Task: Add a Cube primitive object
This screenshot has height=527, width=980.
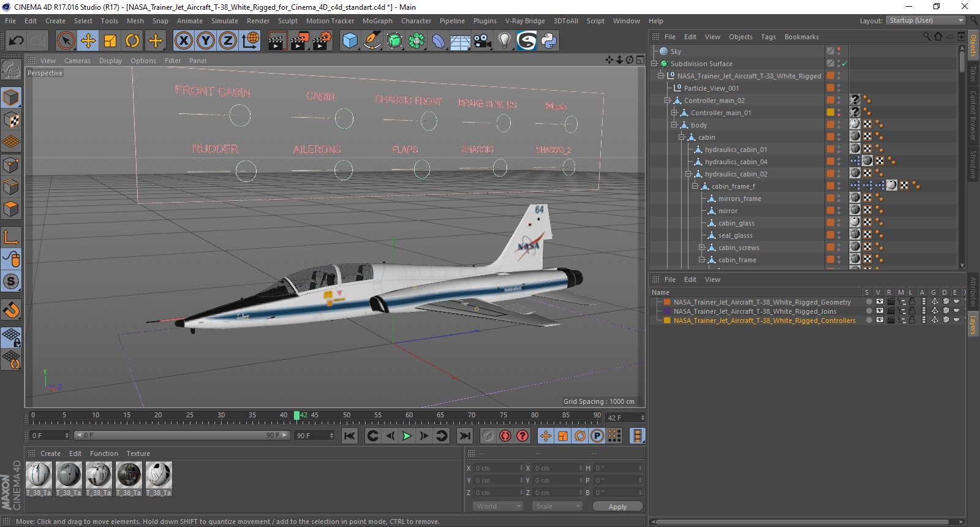Action: [350, 41]
